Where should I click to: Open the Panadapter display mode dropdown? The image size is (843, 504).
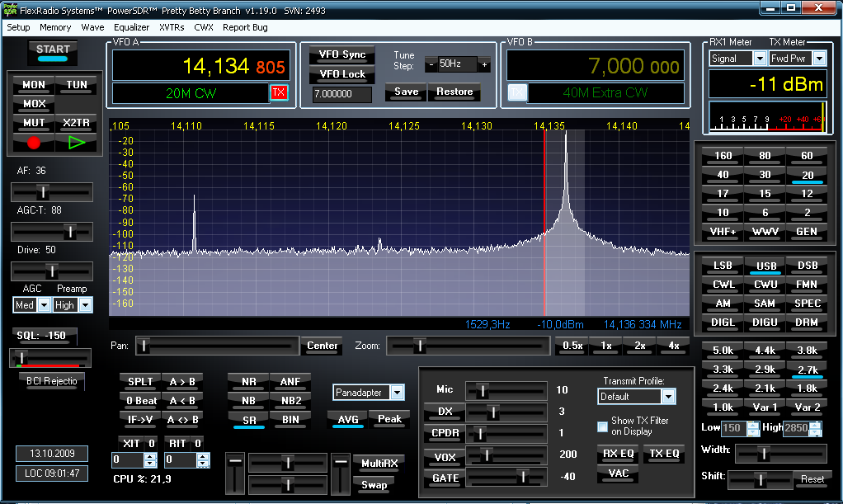tap(397, 393)
